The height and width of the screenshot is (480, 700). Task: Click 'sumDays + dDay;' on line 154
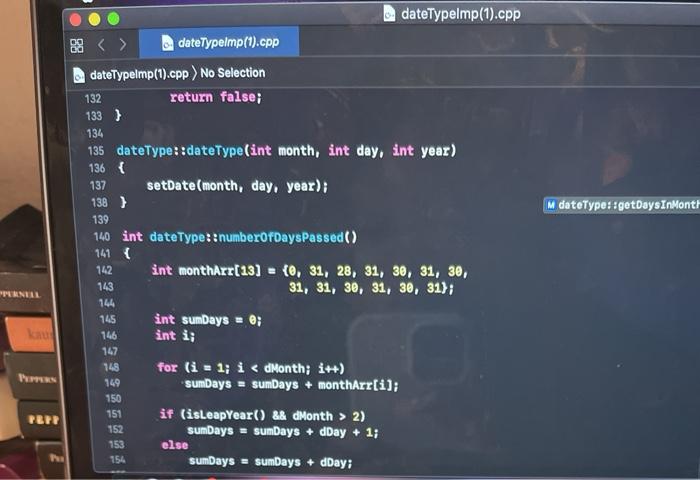(304, 462)
